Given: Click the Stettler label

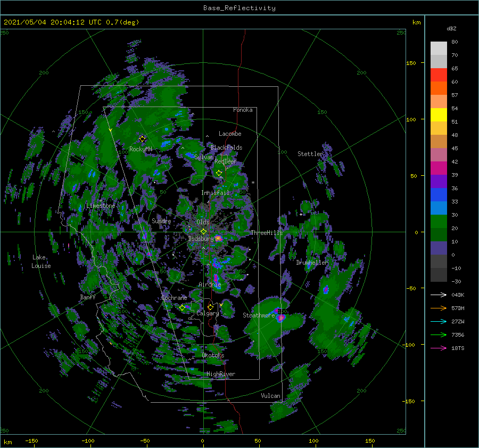Looking at the screenshot, I should coord(310,154).
